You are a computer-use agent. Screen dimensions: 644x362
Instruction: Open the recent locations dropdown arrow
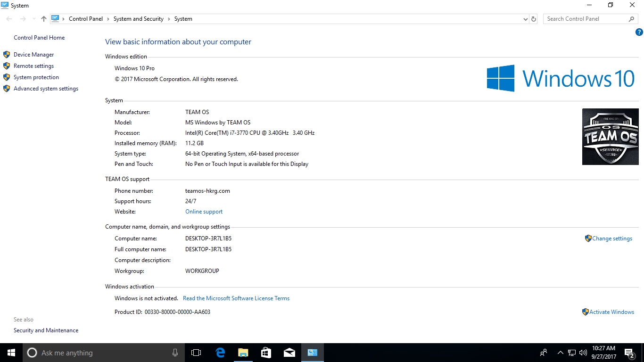(x=34, y=19)
